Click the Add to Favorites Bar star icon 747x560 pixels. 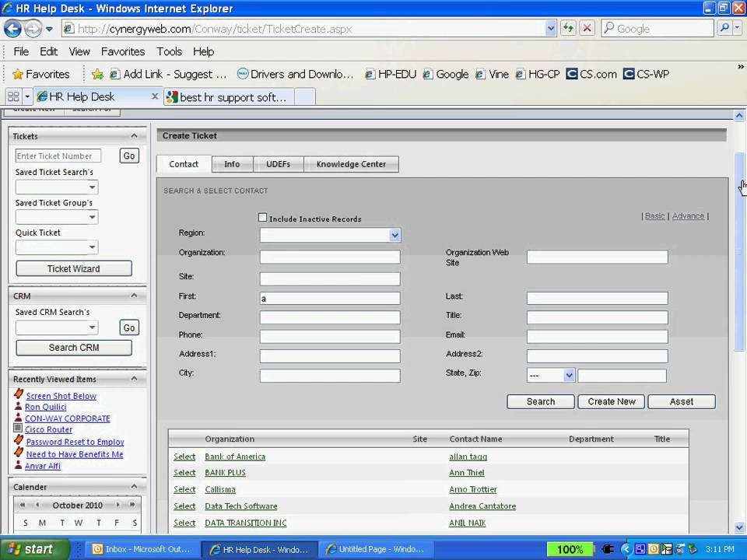tap(98, 75)
